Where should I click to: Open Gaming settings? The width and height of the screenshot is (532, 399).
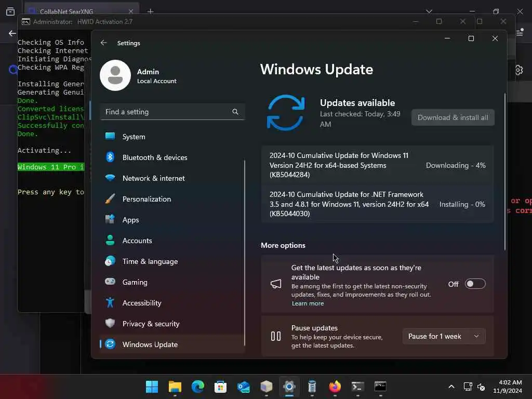tap(172, 282)
